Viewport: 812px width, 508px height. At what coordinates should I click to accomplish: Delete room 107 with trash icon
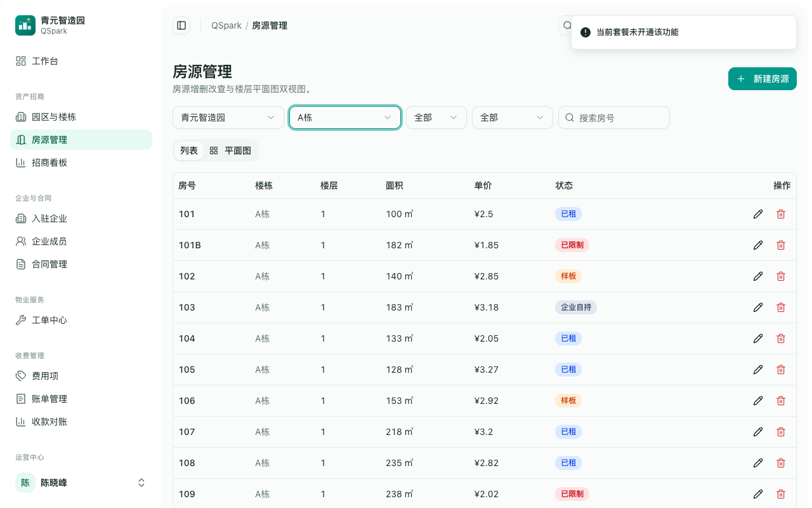[x=781, y=432]
